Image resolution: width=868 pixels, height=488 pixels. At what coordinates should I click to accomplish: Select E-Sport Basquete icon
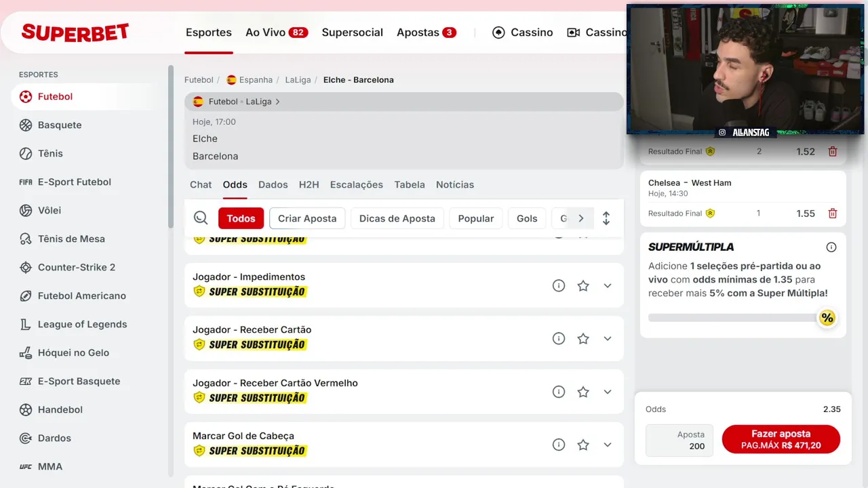click(26, 382)
